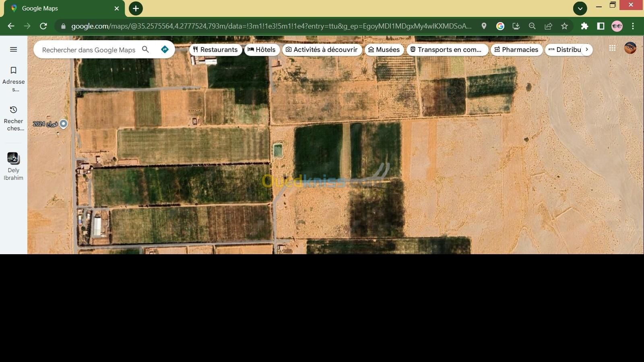Screen dimensions: 644x362
Task: Select the Restaurants filter chip
Action: [x=215, y=49]
